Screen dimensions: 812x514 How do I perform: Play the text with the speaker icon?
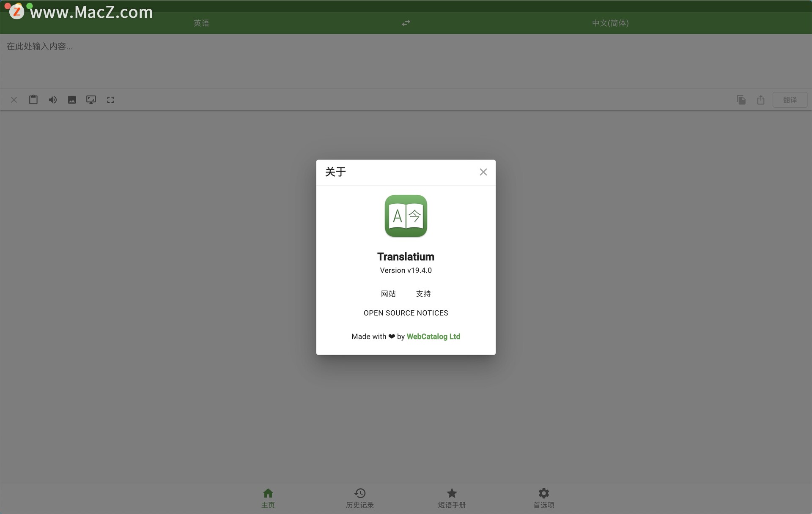(x=52, y=100)
